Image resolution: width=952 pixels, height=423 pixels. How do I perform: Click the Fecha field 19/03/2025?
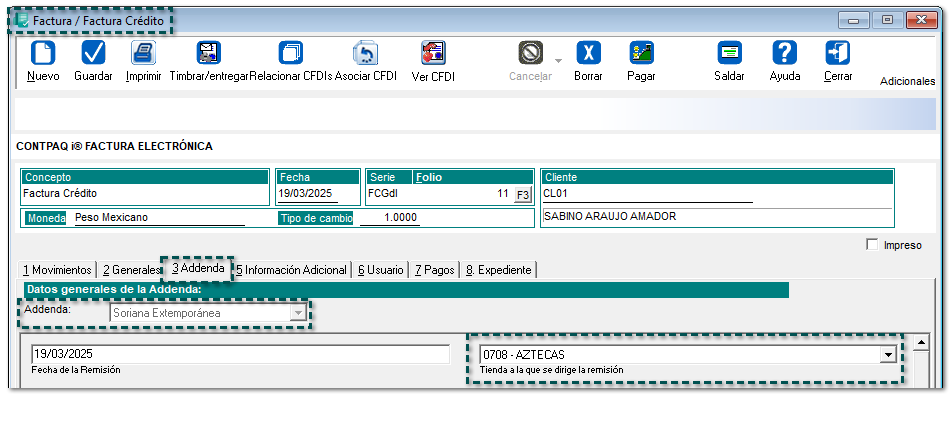click(x=308, y=194)
